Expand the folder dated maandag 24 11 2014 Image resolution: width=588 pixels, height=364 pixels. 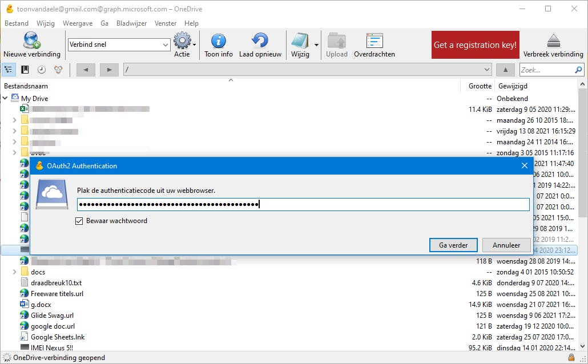pos(14,141)
